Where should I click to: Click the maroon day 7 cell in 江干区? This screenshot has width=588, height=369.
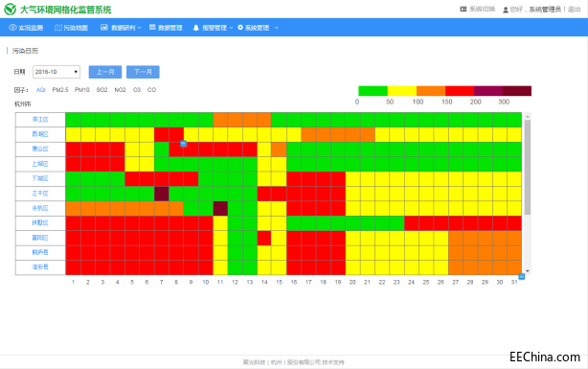[161, 194]
